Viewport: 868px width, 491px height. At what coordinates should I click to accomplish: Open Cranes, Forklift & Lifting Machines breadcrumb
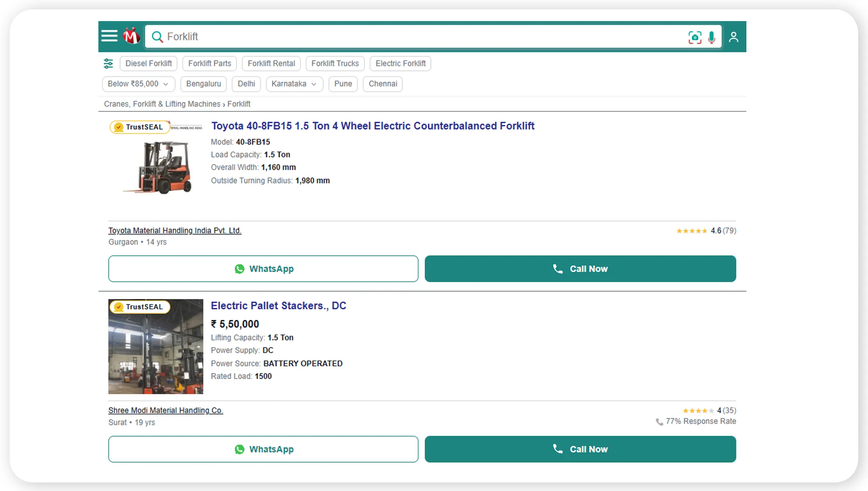click(162, 104)
